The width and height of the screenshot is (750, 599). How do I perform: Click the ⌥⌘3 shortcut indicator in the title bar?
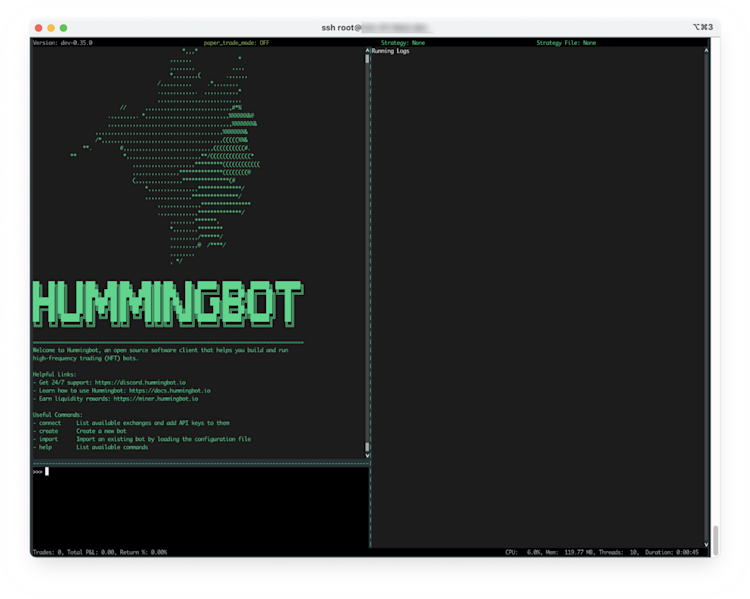[703, 27]
